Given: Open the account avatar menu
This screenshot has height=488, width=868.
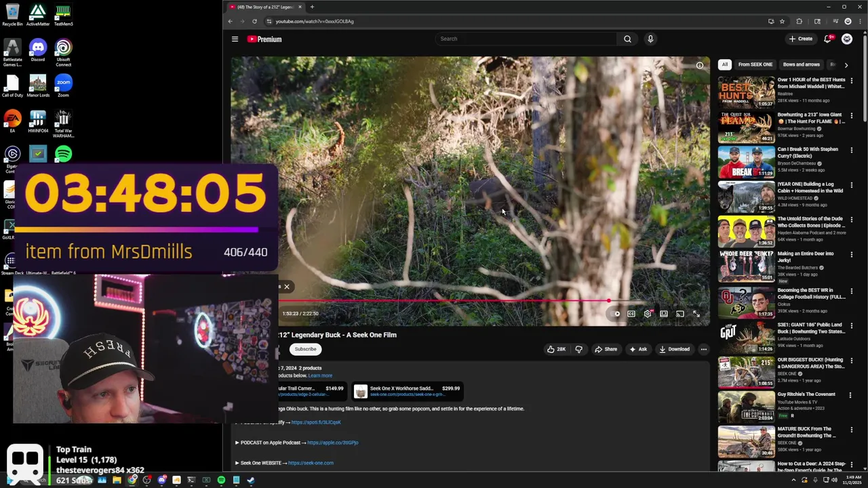Looking at the screenshot, I should tap(847, 39).
